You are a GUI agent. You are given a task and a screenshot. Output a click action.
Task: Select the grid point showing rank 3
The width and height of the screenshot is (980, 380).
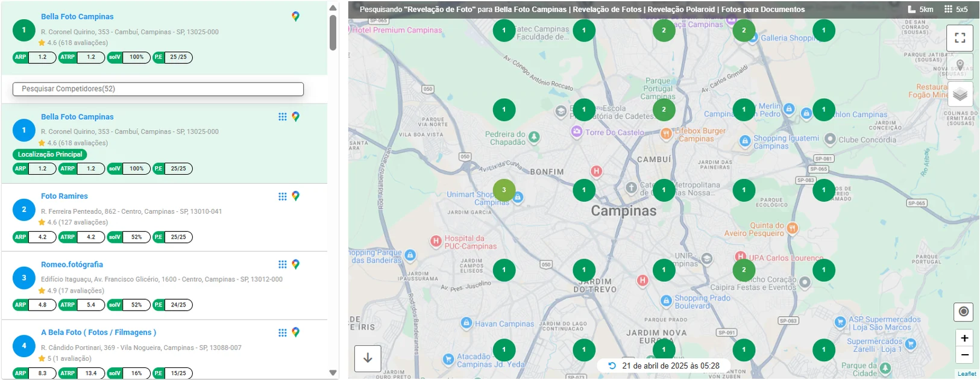click(x=504, y=190)
